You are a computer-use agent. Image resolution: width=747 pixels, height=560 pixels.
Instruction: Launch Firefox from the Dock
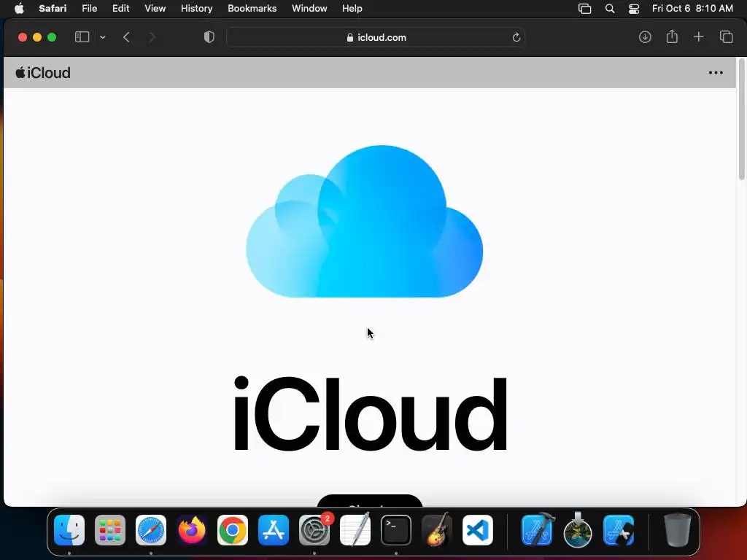[x=192, y=530]
